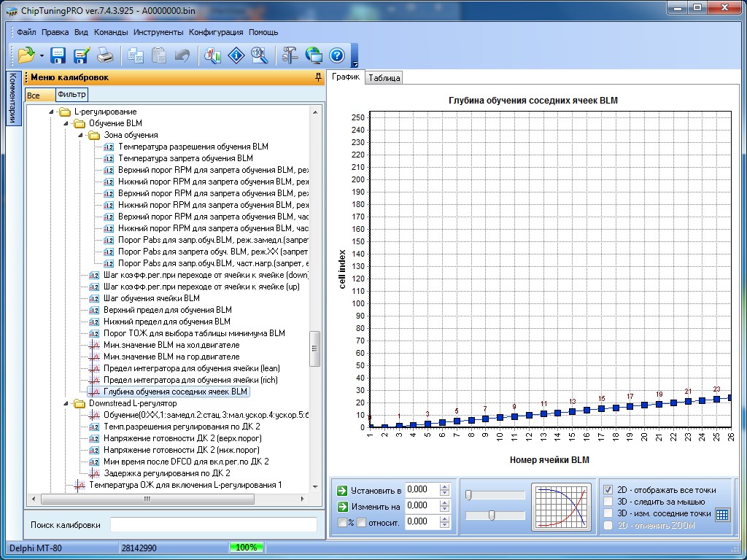Tick the 'относит.' checkbox
The height and width of the screenshot is (560, 747).
click(361, 522)
